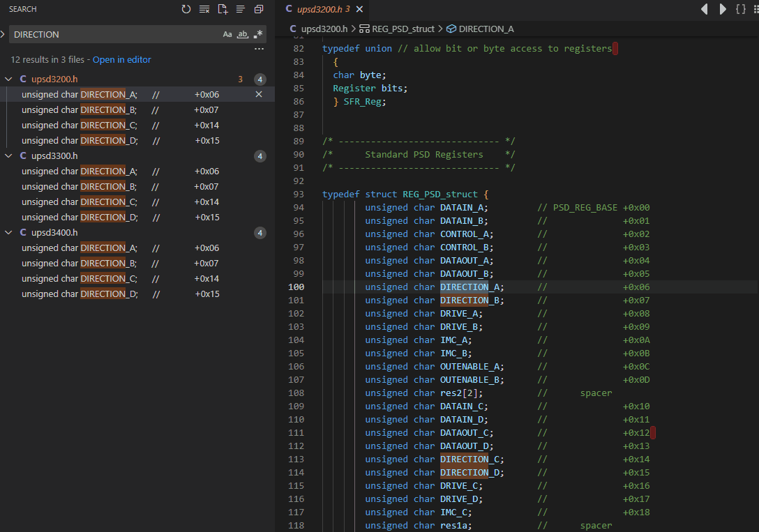Open DIRECTION_A result under upsd3300.h
The height and width of the screenshot is (532, 759).
(137, 172)
